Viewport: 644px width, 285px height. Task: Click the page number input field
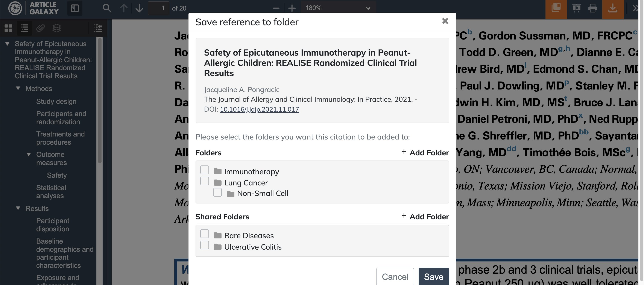[159, 8]
